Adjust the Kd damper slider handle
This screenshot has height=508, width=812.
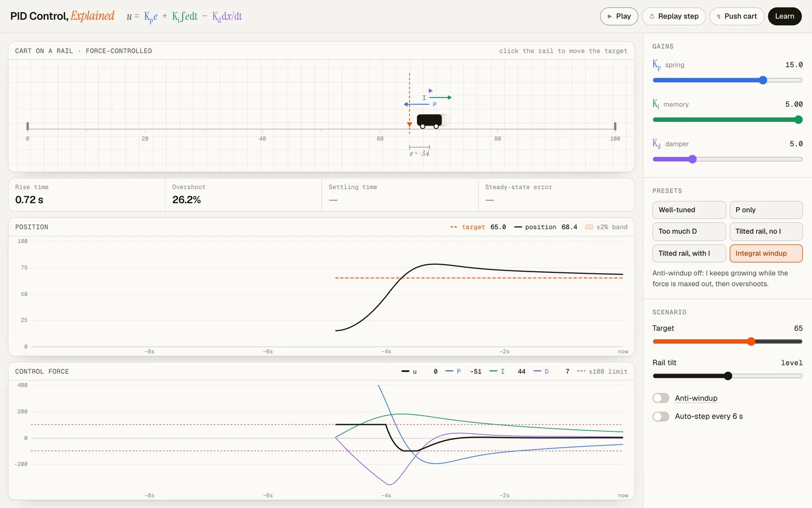click(x=692, y=159)
